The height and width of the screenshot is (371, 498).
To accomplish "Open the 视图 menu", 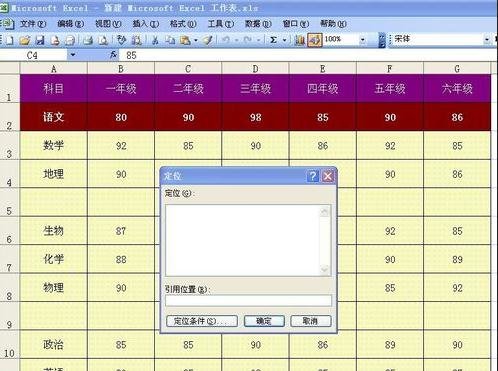I will click(x=108, y=24).
